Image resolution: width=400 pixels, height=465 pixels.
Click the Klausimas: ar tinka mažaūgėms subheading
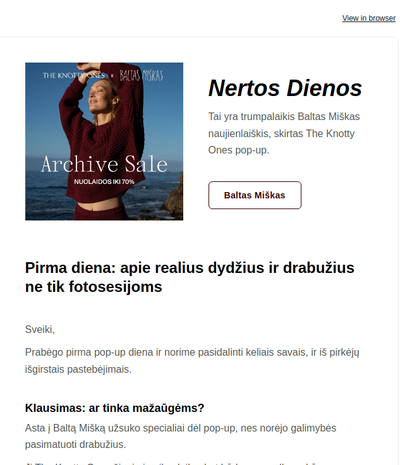point(114,408)
